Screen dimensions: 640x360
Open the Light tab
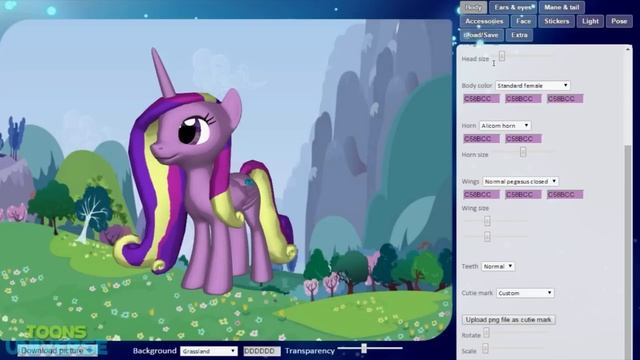(590, 21)
